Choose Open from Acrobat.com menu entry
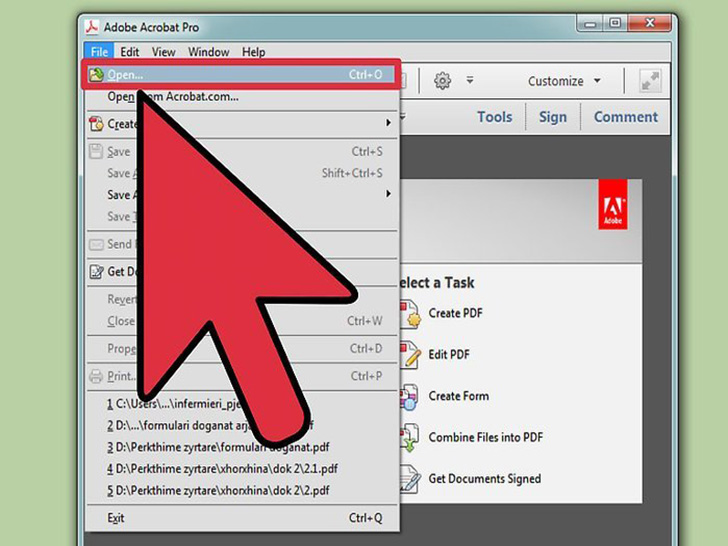Image resolution: width=728 pixels, height=546 pixels. point(241,97)
